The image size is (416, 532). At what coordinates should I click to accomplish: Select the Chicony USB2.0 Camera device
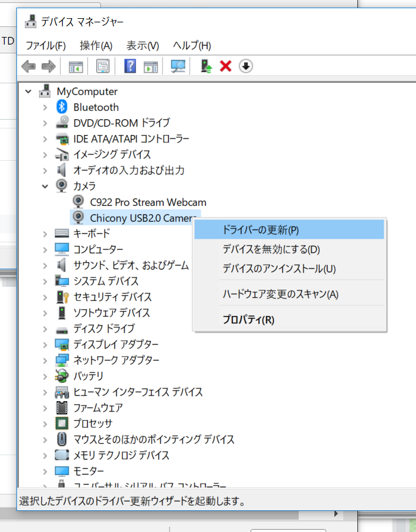[136, 218]
